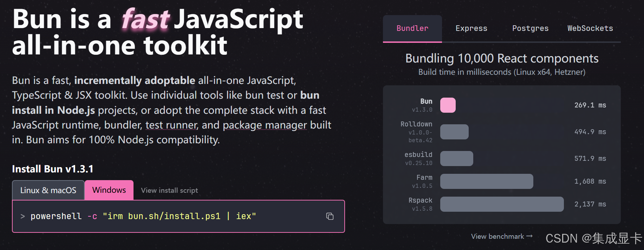This screenshot has height=250, width=644.
Task: Follow the View benchmark link
Action: point(502,236)
